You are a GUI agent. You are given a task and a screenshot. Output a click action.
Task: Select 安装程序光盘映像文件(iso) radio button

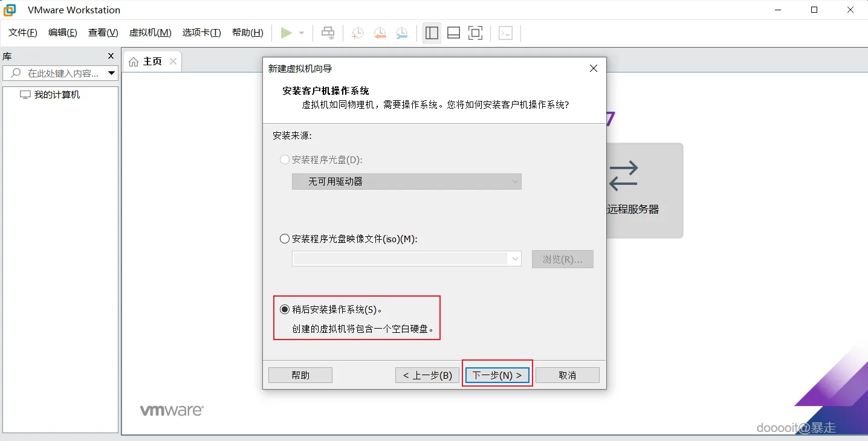coord(284,238)
